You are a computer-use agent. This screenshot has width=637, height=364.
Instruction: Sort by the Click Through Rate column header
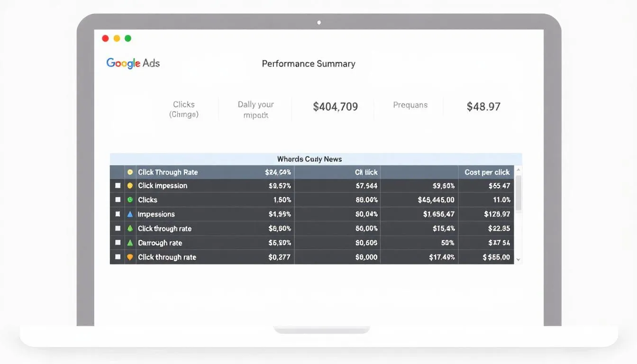168,172
